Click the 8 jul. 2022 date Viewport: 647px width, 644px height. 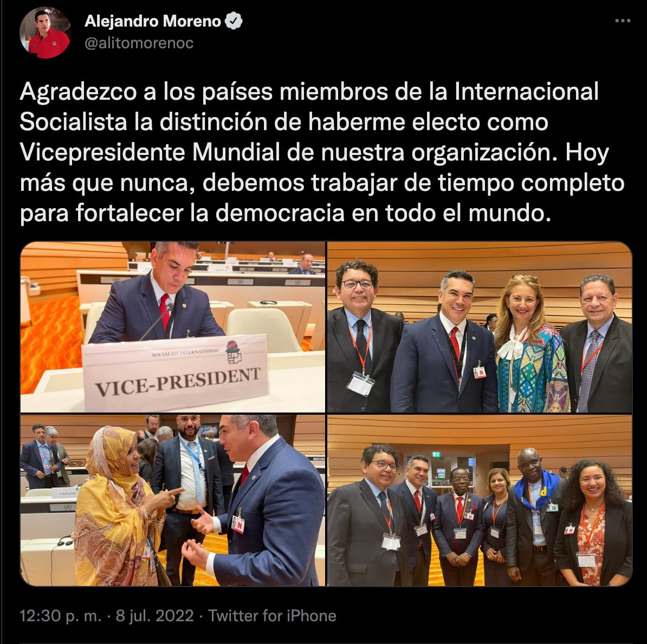click(x=155, y=616)
